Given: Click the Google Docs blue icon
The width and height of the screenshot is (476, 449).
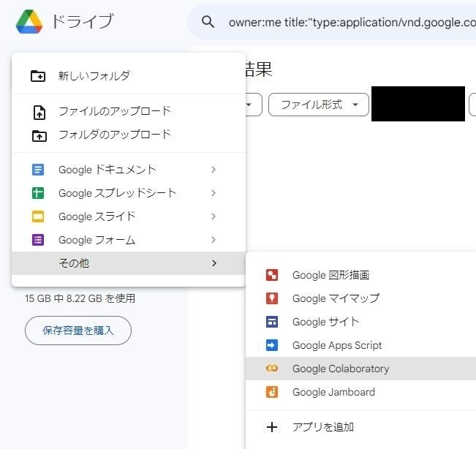Looking at the screenshot, I should 38,170.
